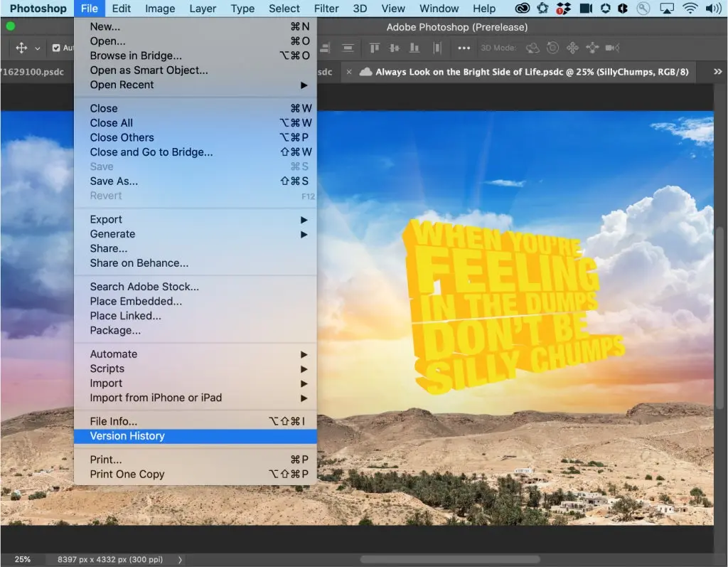Choose Place Embedded from the File menu
Image resolution: width=728 pixels, height=567 pixels.
coord(135,301)
